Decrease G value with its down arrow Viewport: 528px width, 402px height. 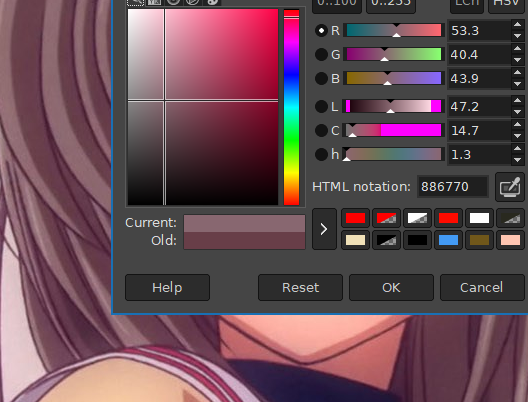coord(518,60)
